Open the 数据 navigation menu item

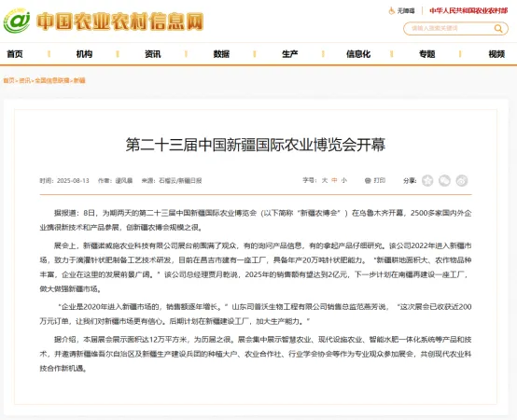click(221, 54)
